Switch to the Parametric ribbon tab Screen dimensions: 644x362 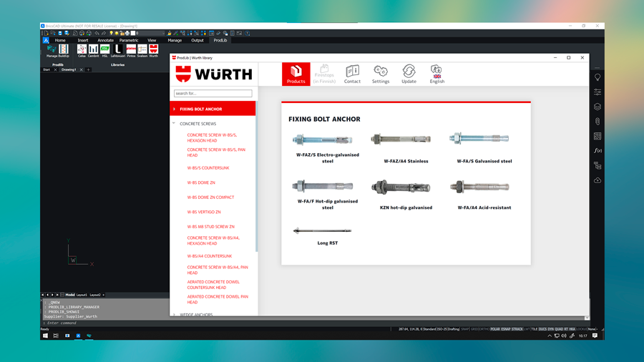129,40
